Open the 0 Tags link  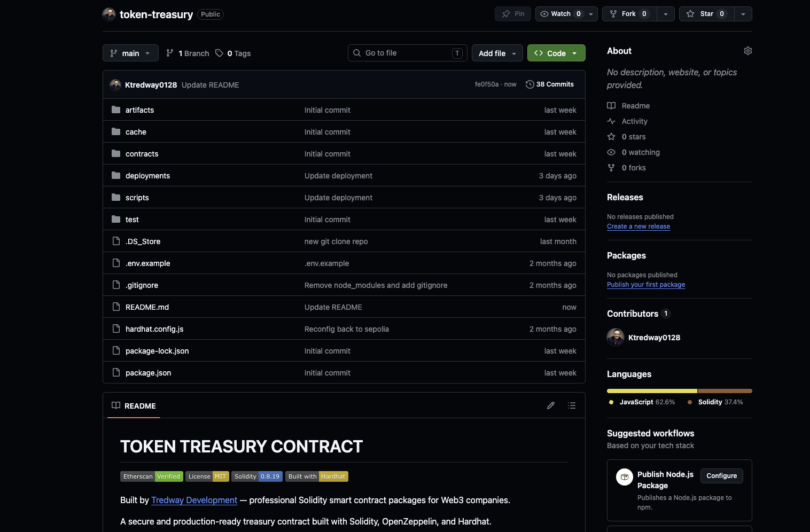[233, 53]
